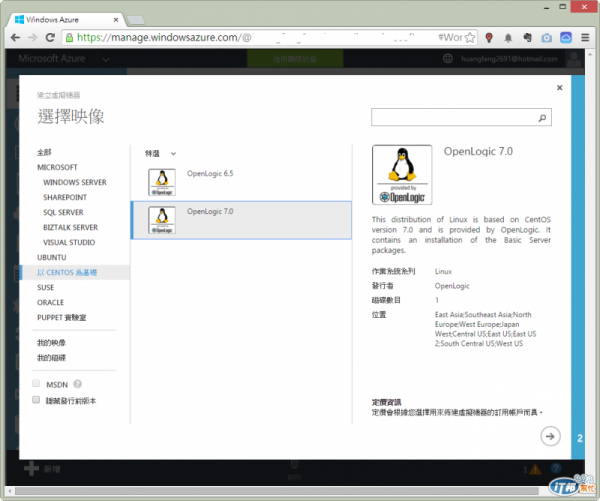Reload the page with the refresh icon
The height and width of the screenshot is (501, 600).
(x=50, y=38)
